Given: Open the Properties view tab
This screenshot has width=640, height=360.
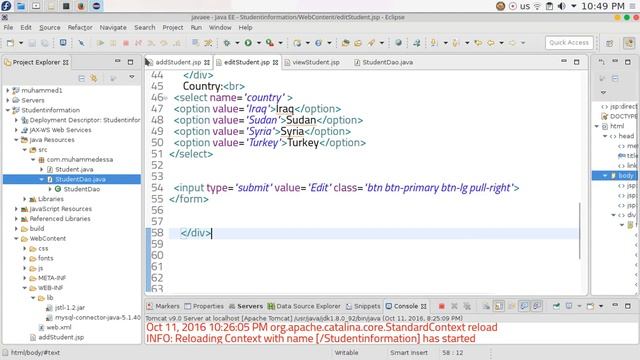Looking at the screenshot, I should (204, 306).
